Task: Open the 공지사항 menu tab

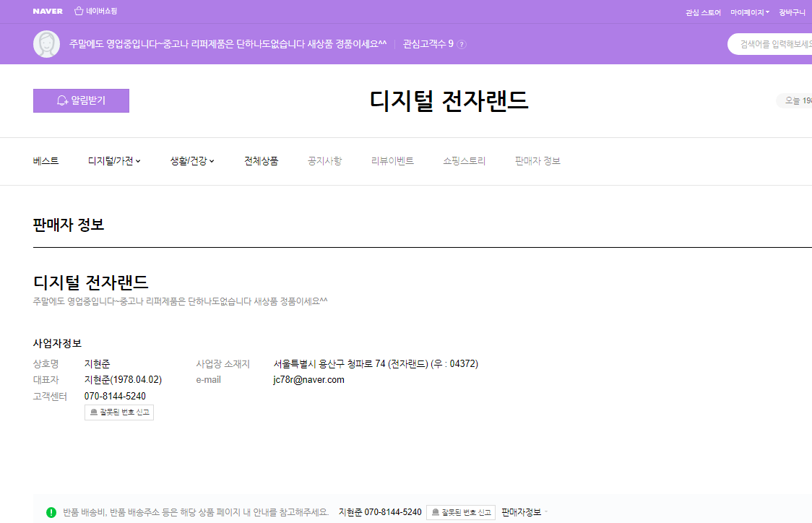Action: [324, 161]
